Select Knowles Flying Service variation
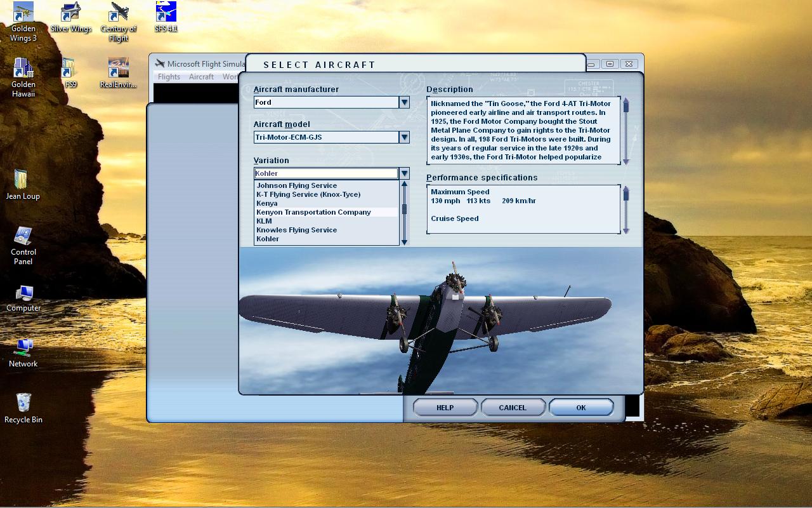The image size is (812, 508). click(326, 230)
